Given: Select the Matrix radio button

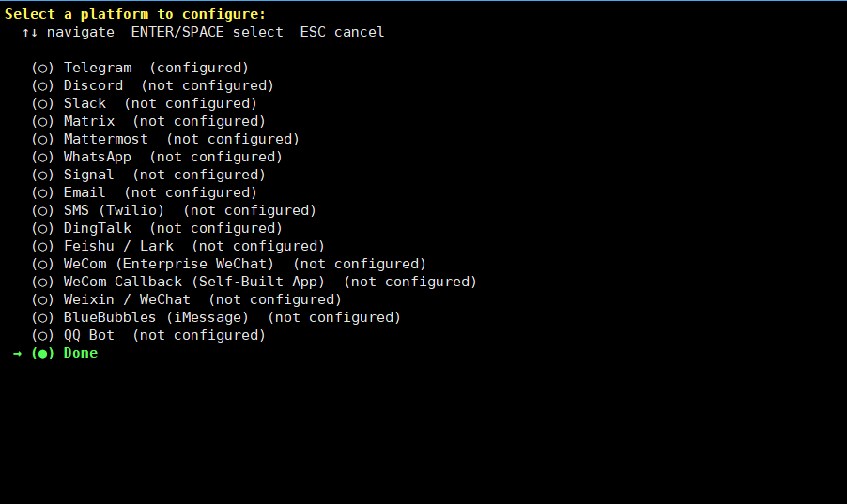Looking at the screenshot, I should 43,121.
